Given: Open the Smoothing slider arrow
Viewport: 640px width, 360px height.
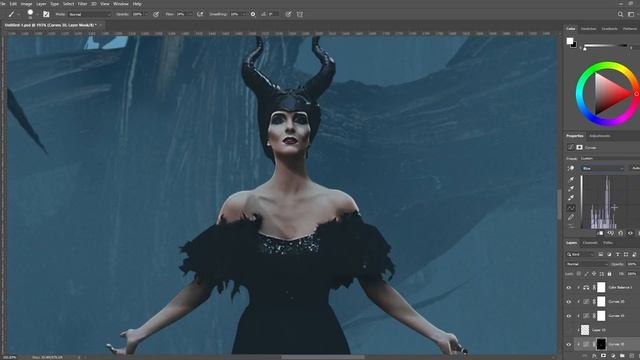Looking at the screenshot, I should [x=244, y=14].
